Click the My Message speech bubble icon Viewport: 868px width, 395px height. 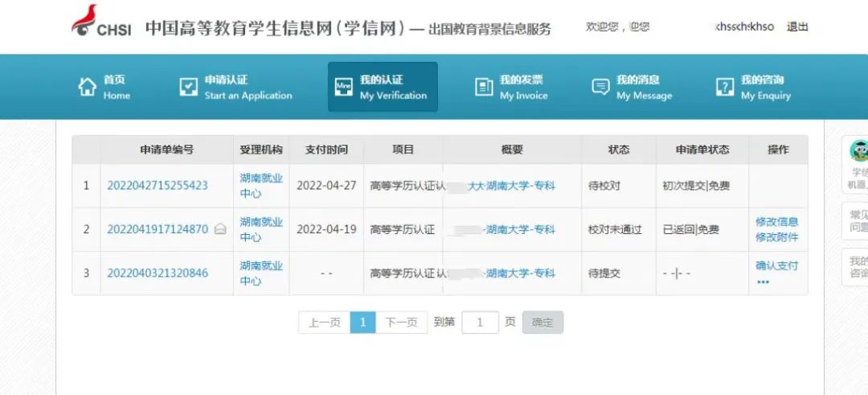[x=600, y=87]
